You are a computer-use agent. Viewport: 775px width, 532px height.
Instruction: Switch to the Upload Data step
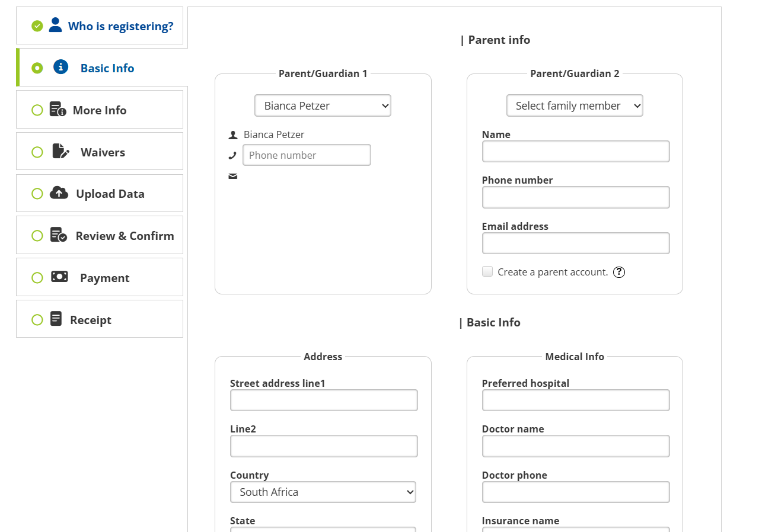click(110, 194)
